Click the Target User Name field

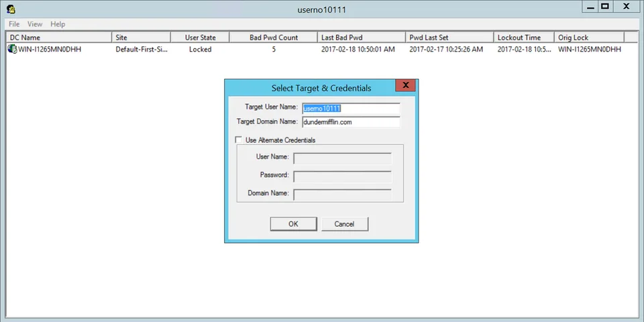(351, 109)
